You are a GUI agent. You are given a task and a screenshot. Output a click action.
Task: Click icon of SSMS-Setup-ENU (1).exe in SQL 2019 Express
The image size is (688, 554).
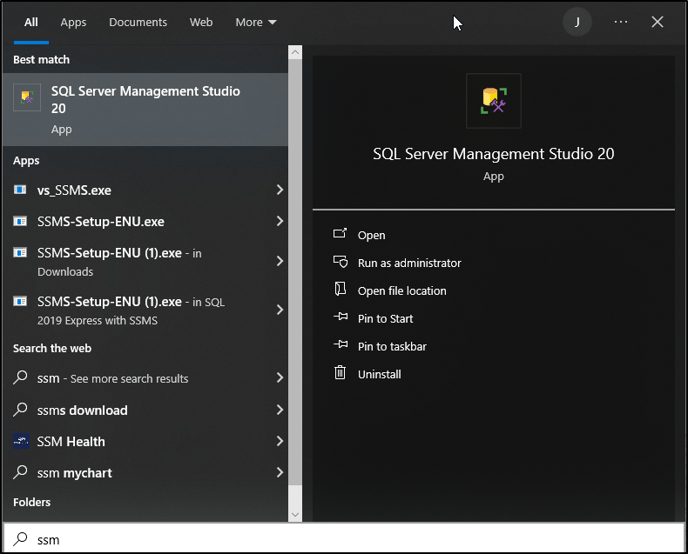coord(20,301)
